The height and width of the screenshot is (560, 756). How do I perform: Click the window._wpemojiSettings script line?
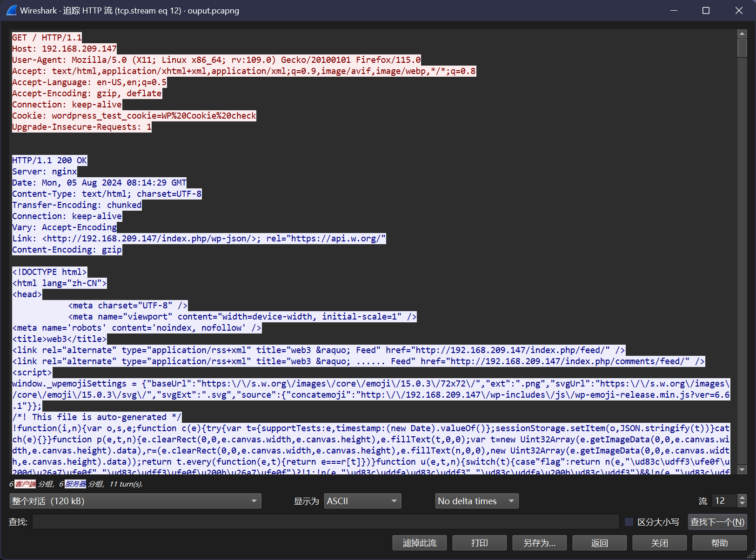coord(371,395)
